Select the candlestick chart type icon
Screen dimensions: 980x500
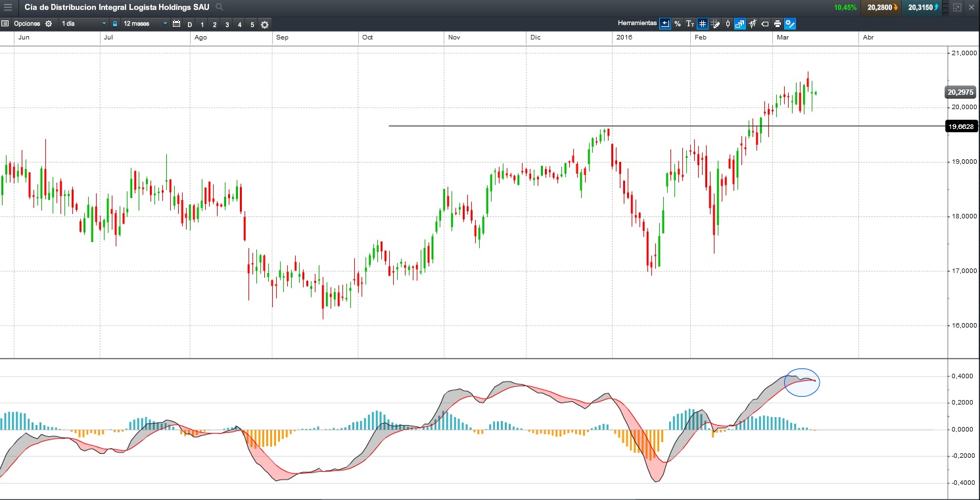(728, 24)
